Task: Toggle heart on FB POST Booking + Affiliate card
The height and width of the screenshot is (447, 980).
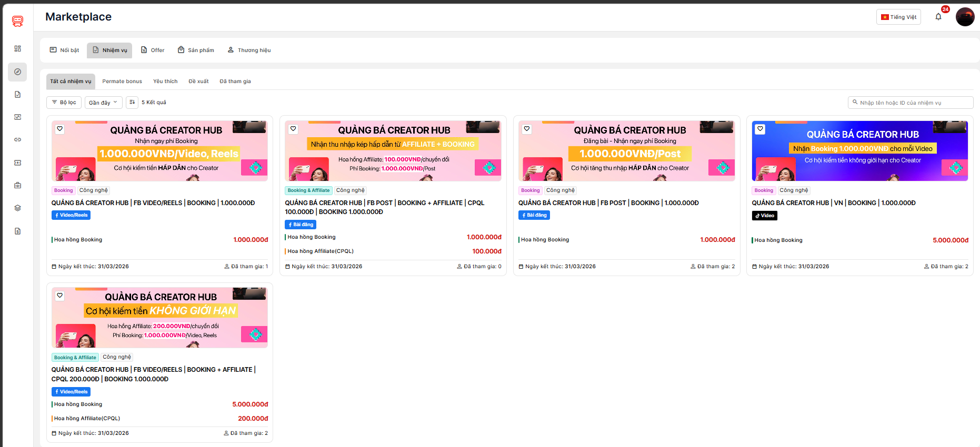Action: click(293, 129)
